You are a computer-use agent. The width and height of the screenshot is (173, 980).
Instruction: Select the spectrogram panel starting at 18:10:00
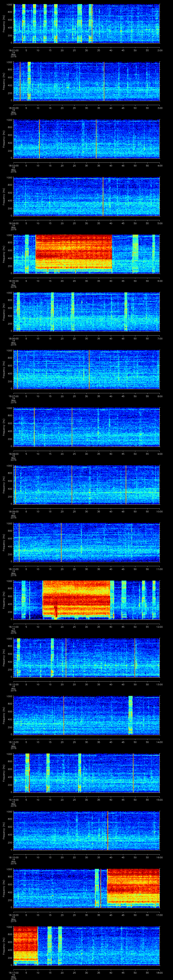[x=87, y=542]
